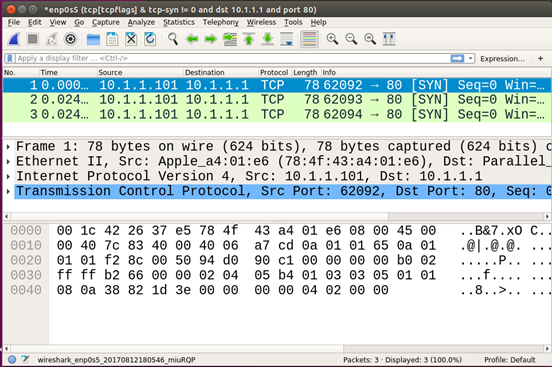Jump to the last packet
The height and width of the screenshot is (367, 552).
click(268, 39)
